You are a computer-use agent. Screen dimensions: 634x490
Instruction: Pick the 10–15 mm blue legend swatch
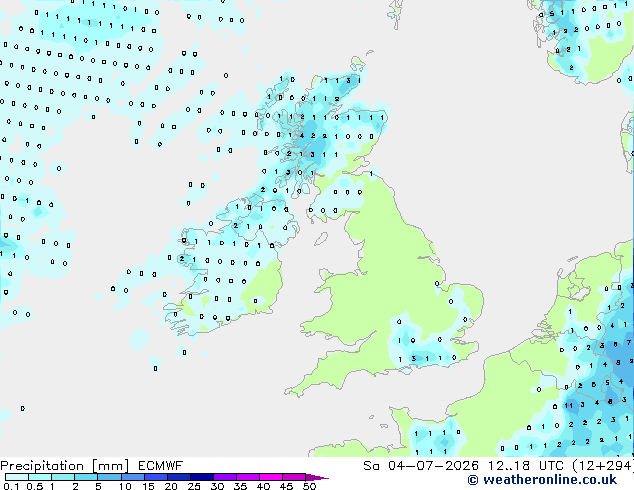coord(132,477)
